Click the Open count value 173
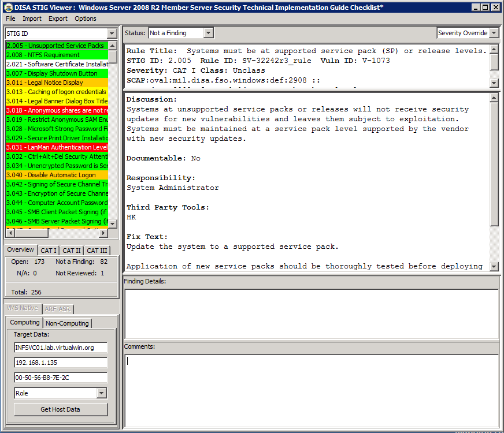 tap(39, 262)
